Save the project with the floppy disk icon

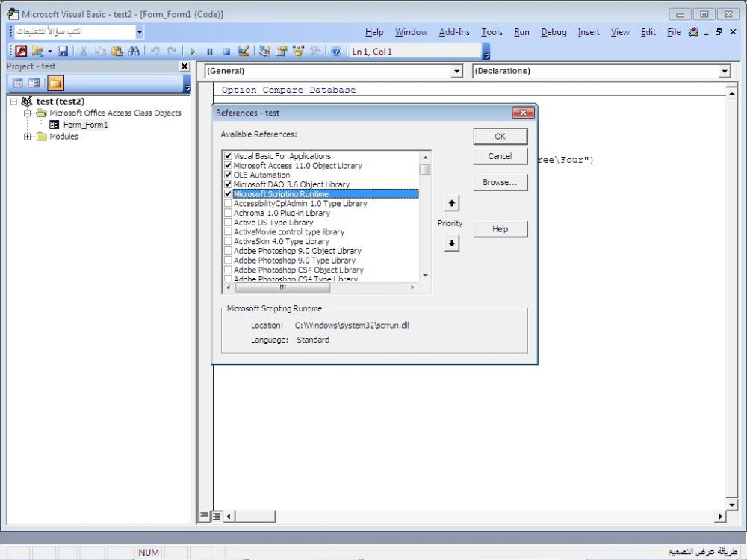click(63, 51)
